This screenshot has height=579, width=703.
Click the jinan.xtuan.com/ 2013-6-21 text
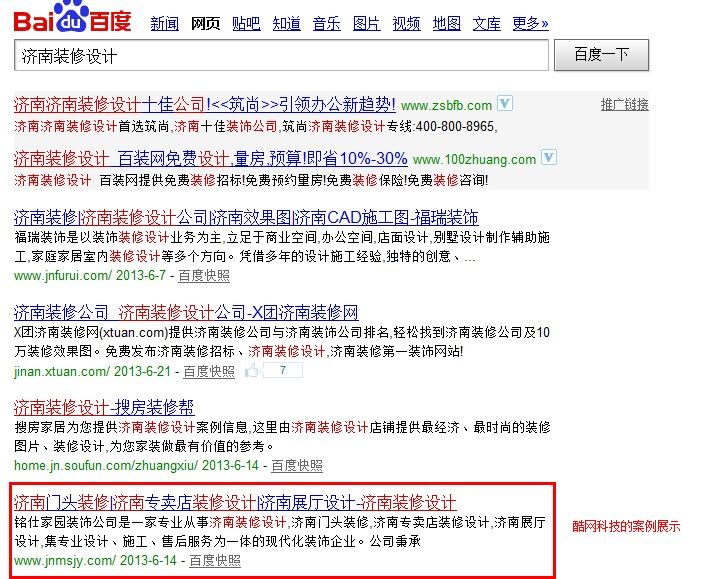[92, 371]
